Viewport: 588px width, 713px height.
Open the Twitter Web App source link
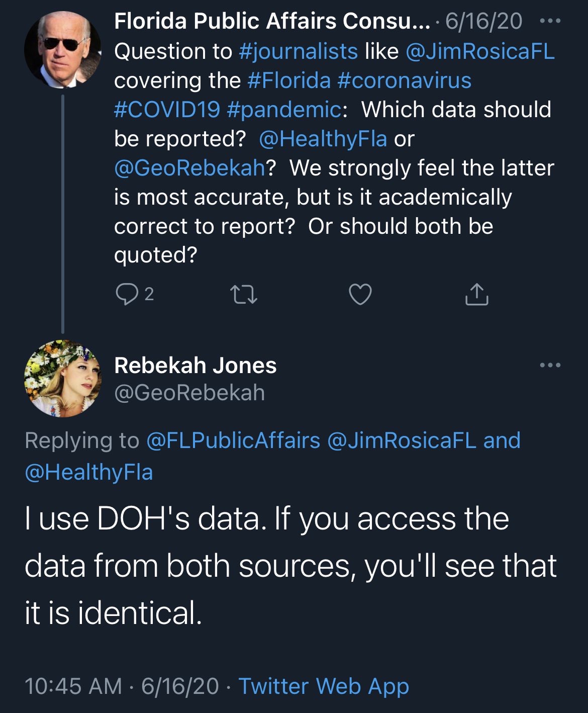324,686
